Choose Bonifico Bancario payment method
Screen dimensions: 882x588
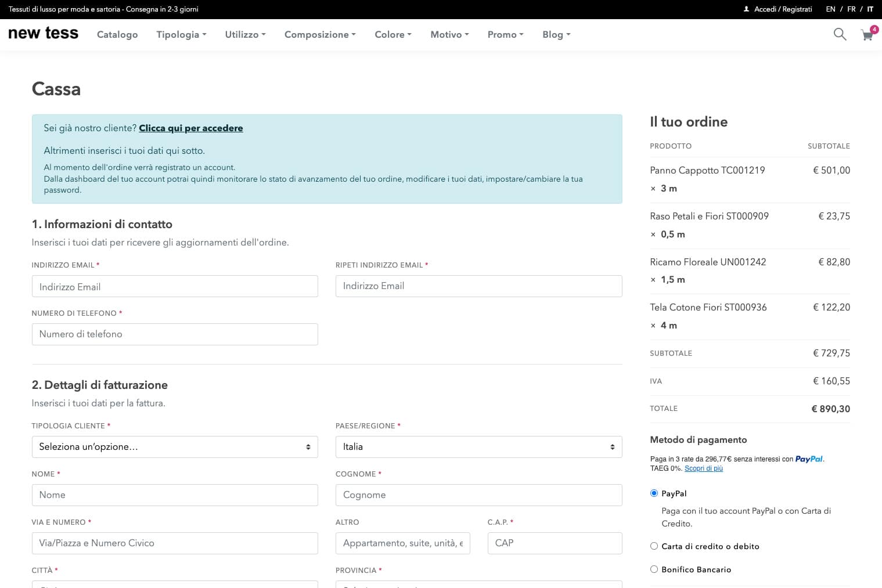pos(654,569)
